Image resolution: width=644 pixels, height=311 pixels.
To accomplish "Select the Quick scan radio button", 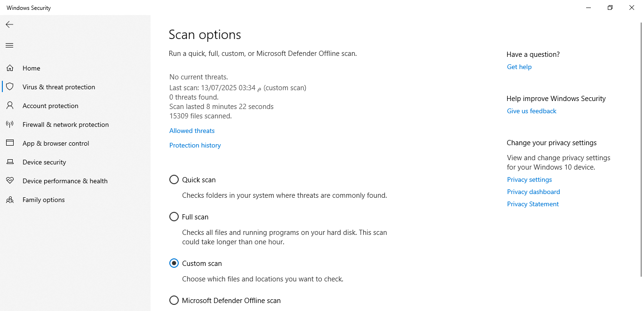I will pos(174,180).
